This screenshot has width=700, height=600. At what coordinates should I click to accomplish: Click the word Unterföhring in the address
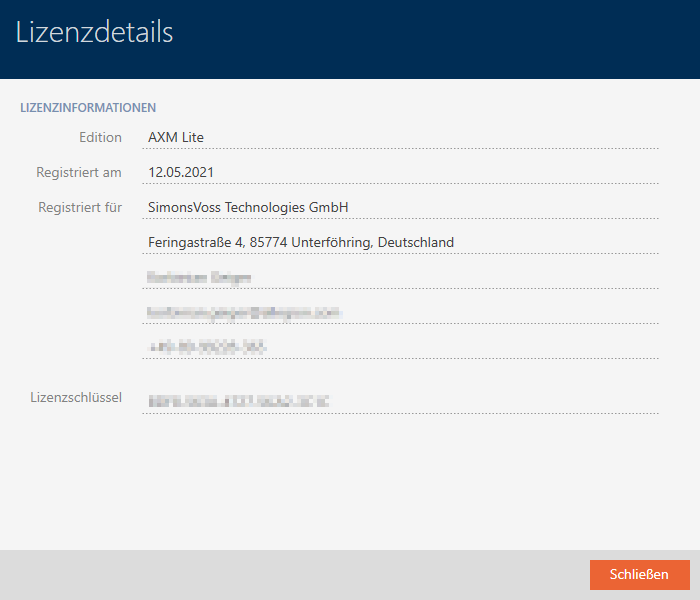[336, 242]
